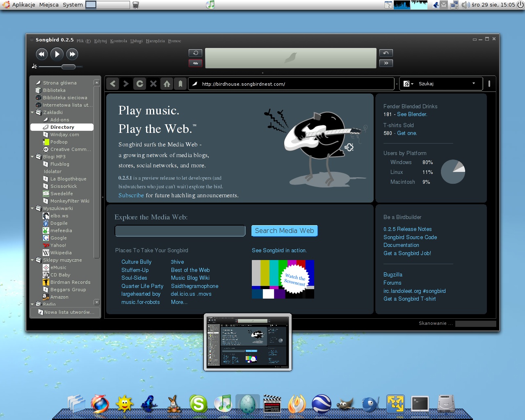Open the Amazon store bookmark
The height and width of the screenshot is (420, 525).
[62, 297]
